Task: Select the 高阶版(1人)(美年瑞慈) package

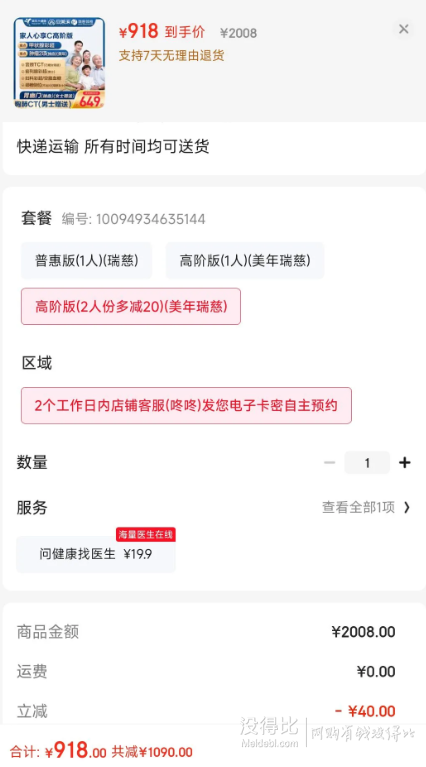Action: [245, 261]
